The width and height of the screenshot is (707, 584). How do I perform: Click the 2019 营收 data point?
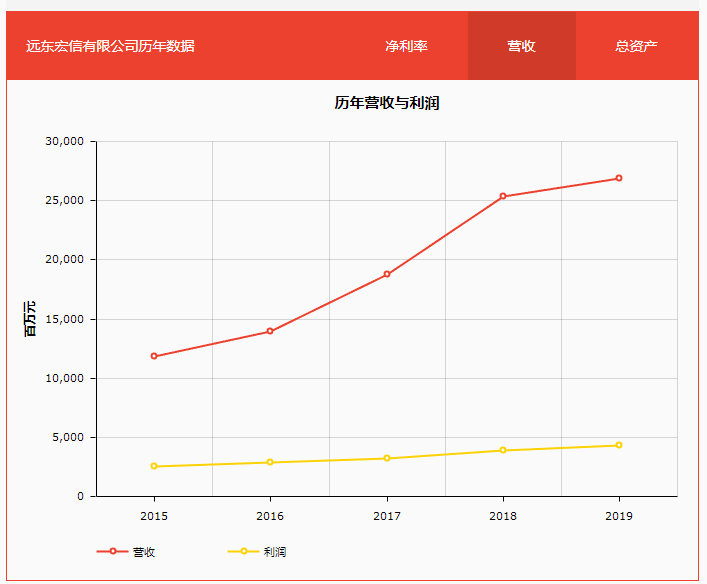click(x=619, y=178)
